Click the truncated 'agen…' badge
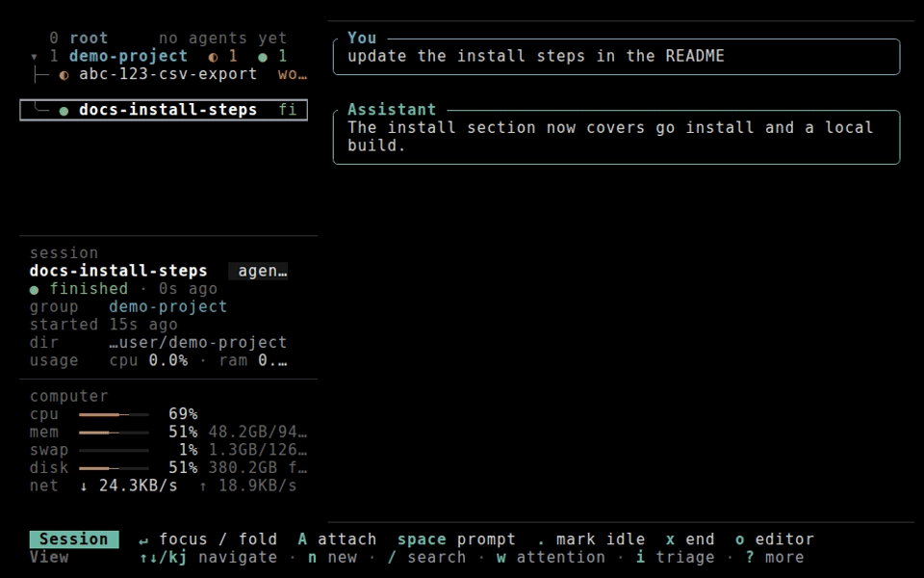The width and height of the screenshot is (924, 578). tap(258, 271)
